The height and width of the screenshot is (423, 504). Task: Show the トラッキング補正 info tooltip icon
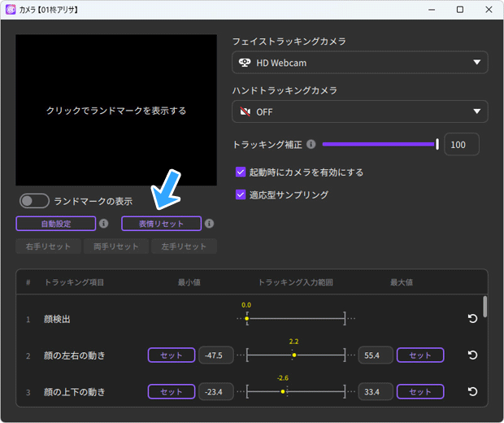pos(311,144)
